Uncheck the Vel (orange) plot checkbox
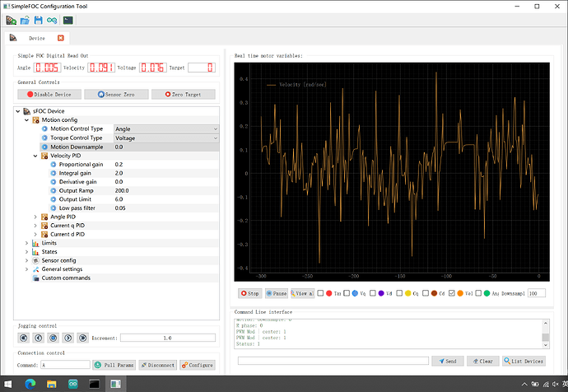The width and height of the screenshot is (568, 392). click(452, 293)
